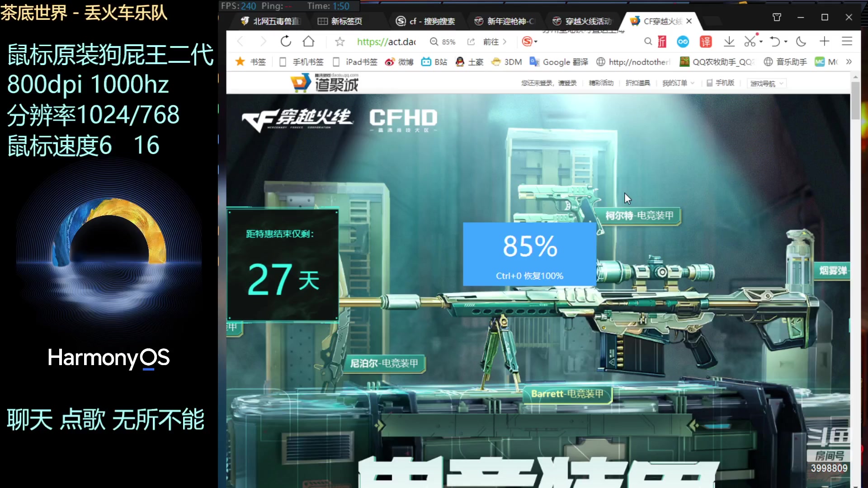868x488 pixels.
Task: Open the downloads icon
Action: 729,42
